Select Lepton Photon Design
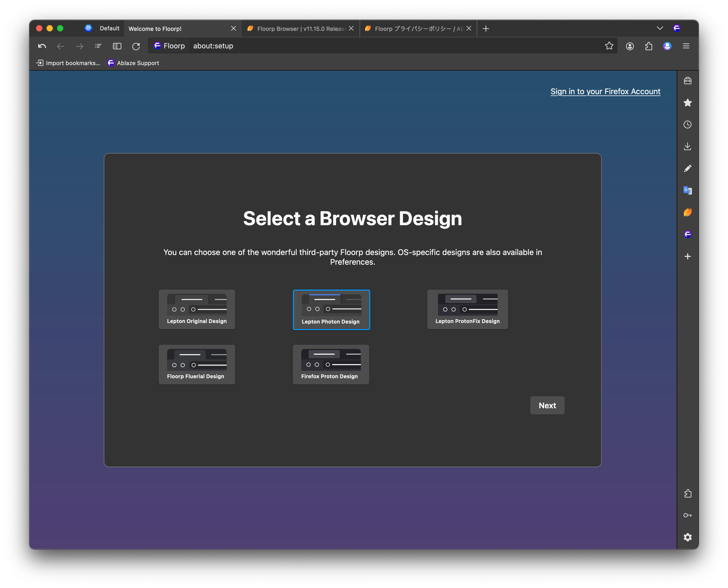The height and width of the screenshot is (588, 728). click(331, 310)
